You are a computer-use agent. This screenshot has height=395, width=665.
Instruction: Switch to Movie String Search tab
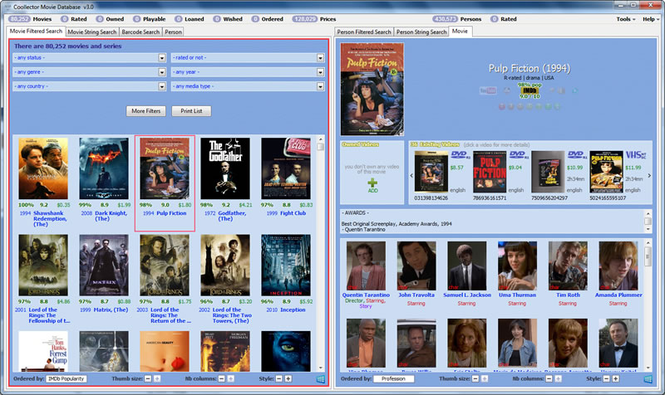pyautogui.click(x=92, y=32)
